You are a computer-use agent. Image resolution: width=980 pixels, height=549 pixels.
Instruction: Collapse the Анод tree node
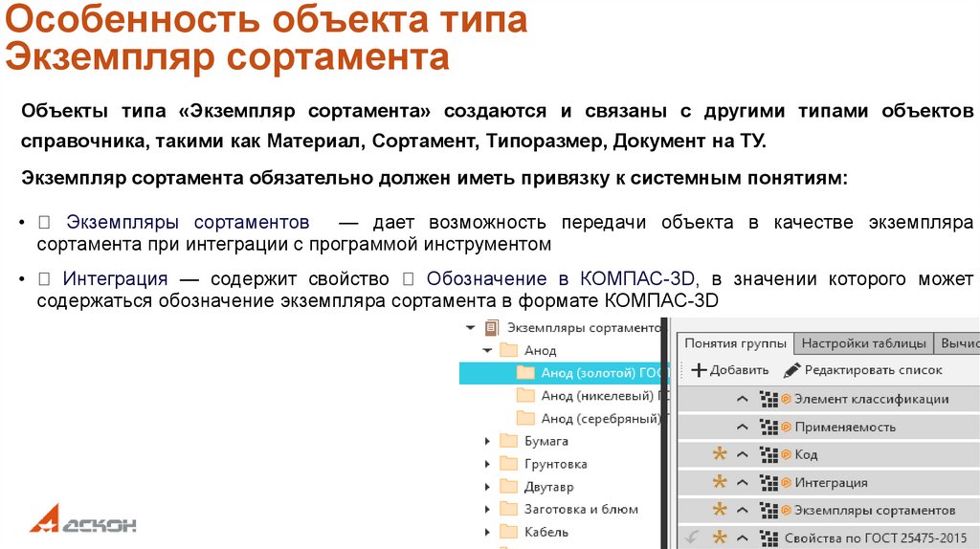[487, 350]
